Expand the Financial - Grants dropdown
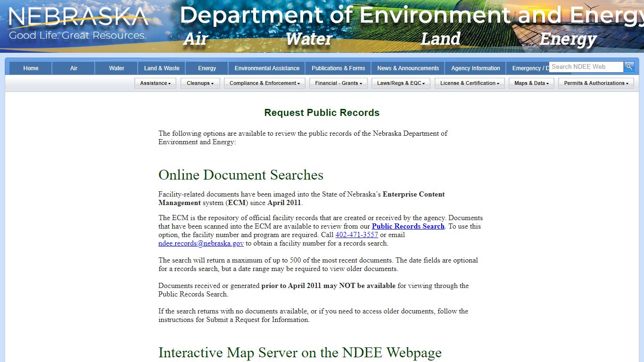Screen dimensions: 644x362 (x=339, y=83)
